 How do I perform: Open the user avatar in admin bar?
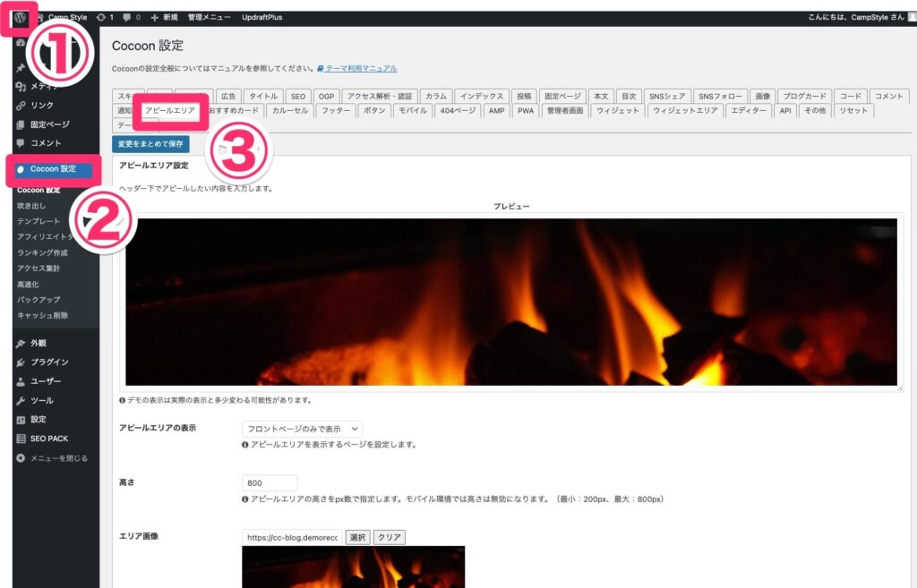tap(913, 17)
